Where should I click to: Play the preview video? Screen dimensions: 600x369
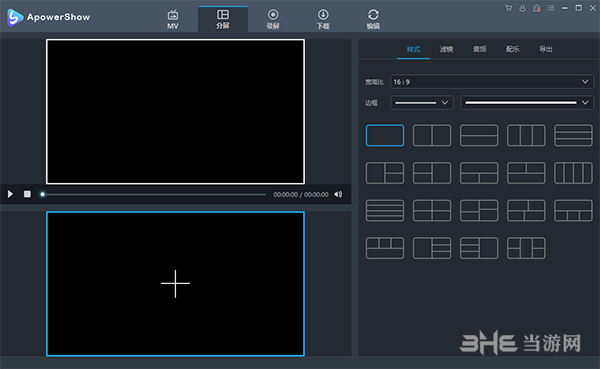point(10,194)
